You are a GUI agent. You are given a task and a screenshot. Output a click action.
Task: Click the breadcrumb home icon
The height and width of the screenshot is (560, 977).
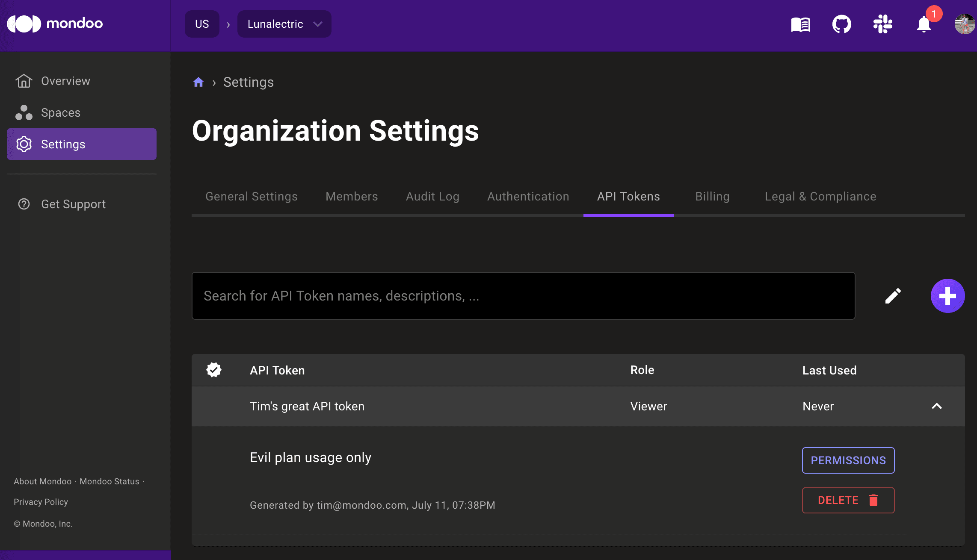click(198, 82)
